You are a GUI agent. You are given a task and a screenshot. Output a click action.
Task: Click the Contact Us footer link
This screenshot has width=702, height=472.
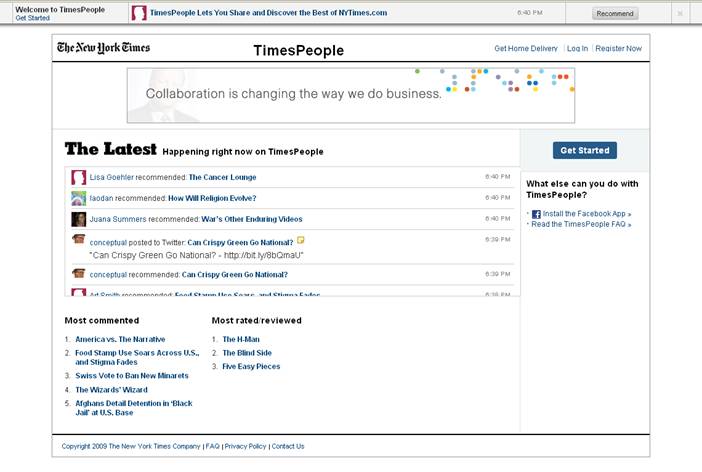click(288, 446)
